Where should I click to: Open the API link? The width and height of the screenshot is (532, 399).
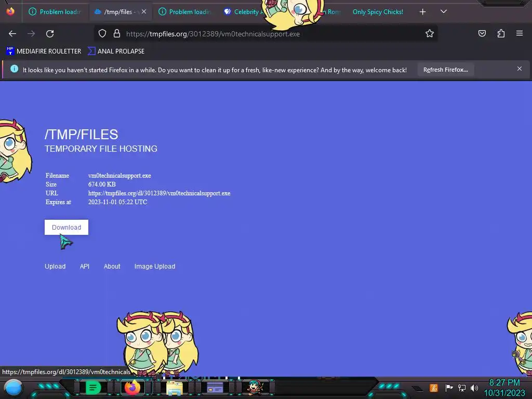(x=85, y=267)
